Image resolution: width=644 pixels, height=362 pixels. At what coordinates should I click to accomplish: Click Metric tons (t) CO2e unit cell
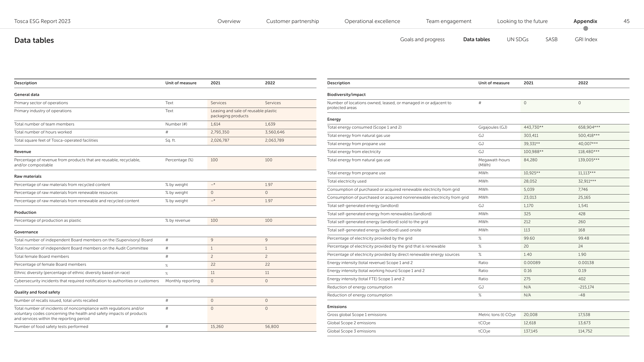(x=497, y=315)
